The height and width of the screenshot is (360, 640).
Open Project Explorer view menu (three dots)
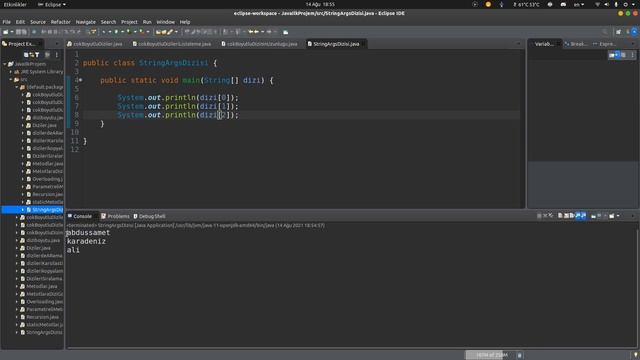click(x=57, y=55)
